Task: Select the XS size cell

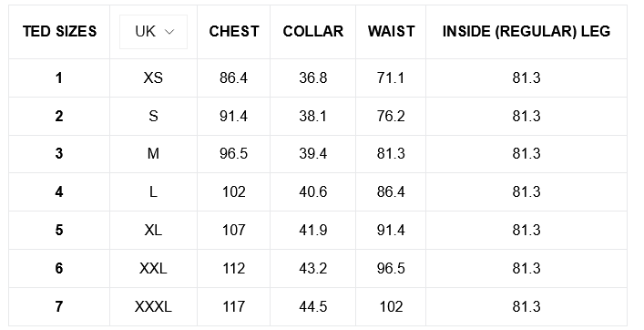Action: [x=153, y=77]
